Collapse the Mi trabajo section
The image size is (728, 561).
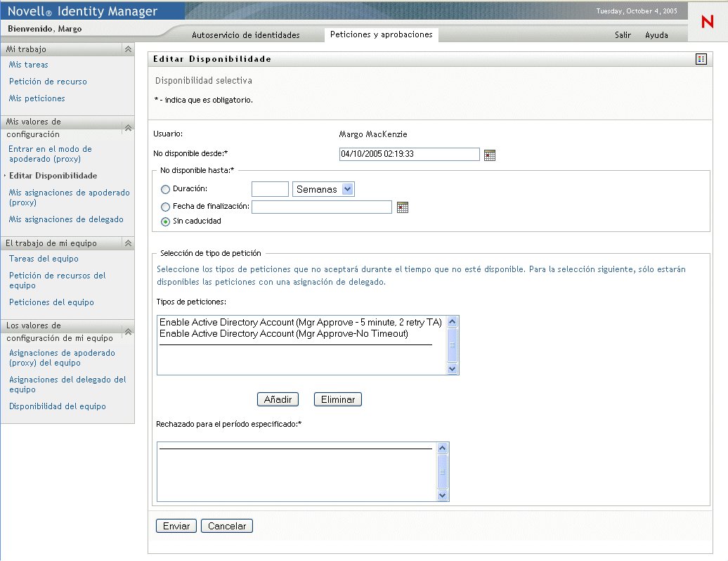pyautogui.click(x=128, y=49)
